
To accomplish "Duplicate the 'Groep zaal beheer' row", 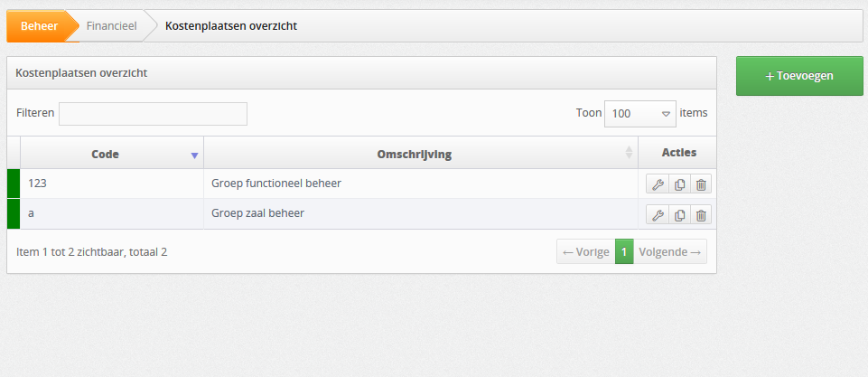I will 679,214.
